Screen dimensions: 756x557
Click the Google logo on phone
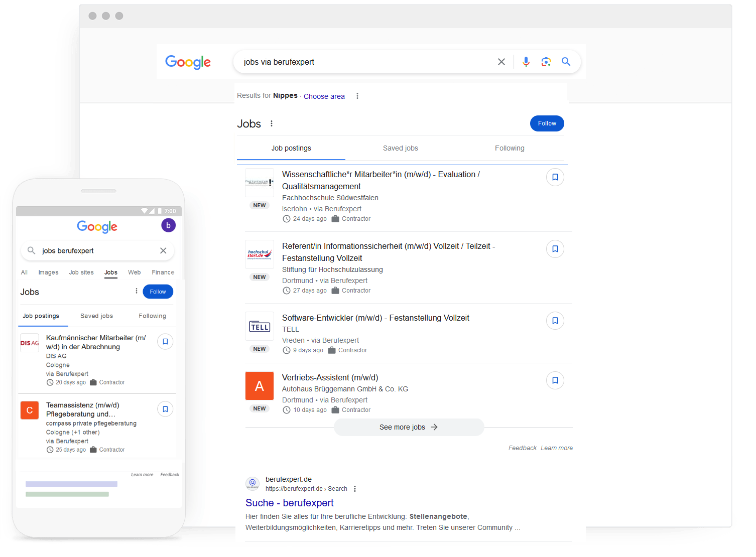pyautogui.click(x=97, y=227)
